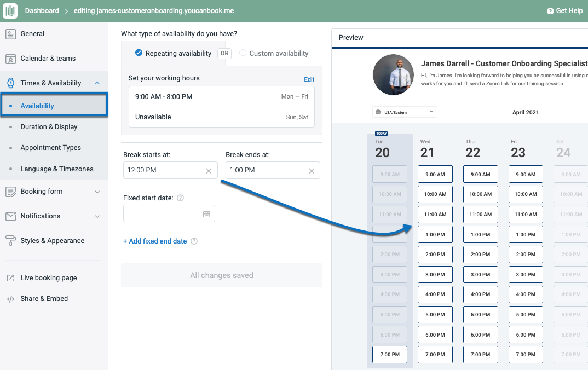
Task: Click inside the Break ends at field
Action: pyautogui.click(x=263, y=170)
